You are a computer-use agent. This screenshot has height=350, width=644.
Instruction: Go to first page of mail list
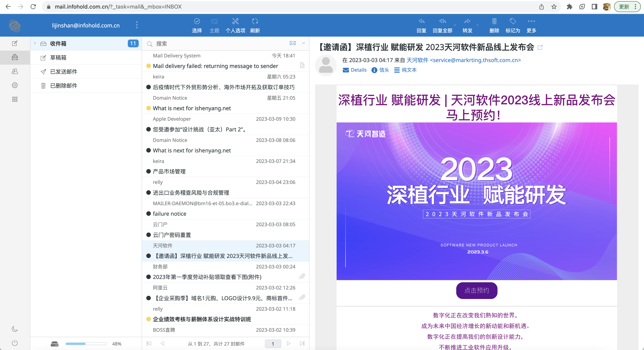coord(149,344)
